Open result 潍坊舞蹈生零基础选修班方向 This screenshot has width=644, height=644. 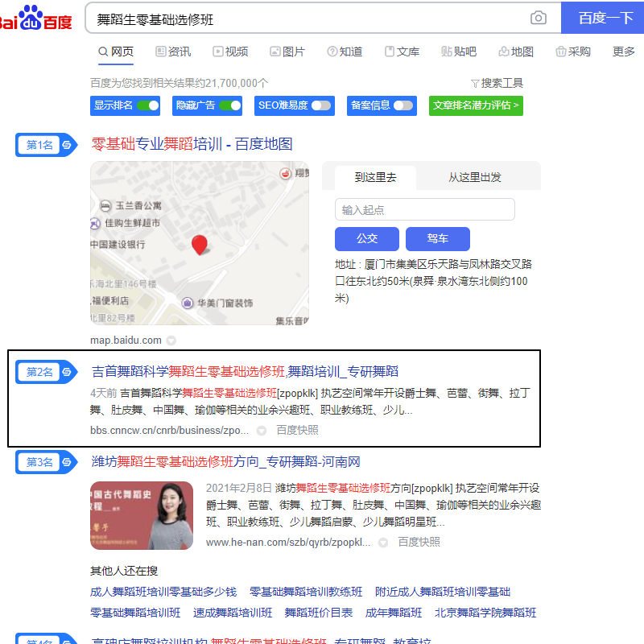click(225, 462)
